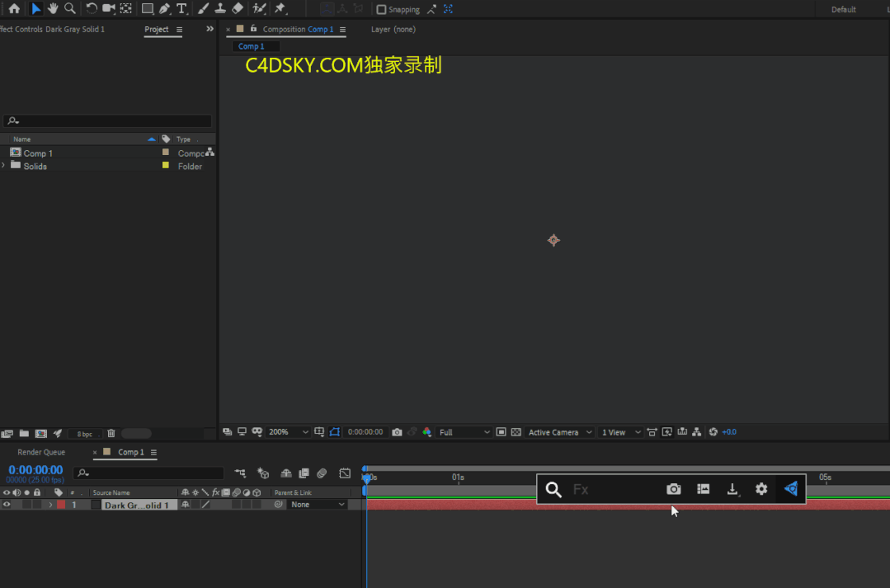Open the Full resolution dropdown

tap(464, 432)
